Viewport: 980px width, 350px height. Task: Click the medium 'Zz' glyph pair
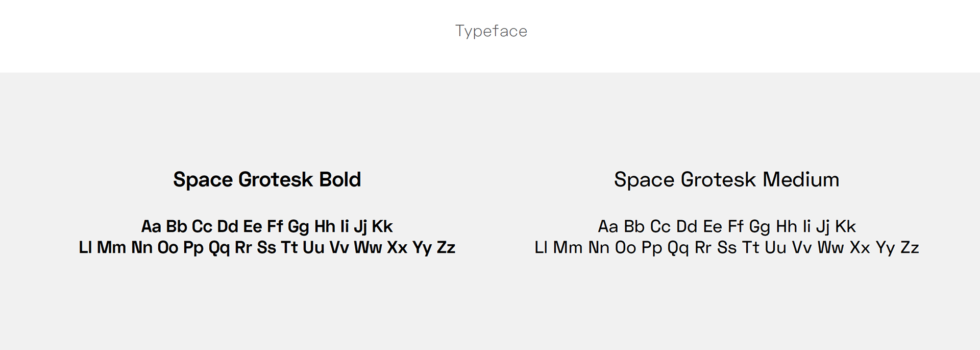tap(910, 247)
